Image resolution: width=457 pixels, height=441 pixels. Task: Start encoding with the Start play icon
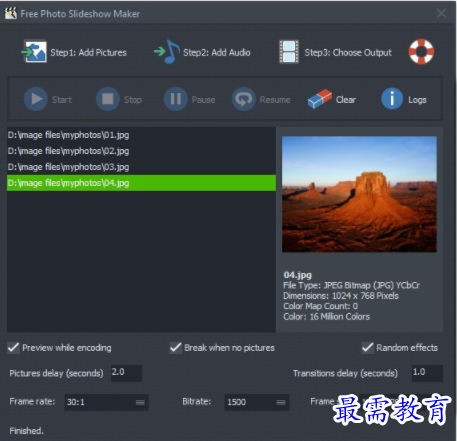pyautogui.click(x=36, y=99)
